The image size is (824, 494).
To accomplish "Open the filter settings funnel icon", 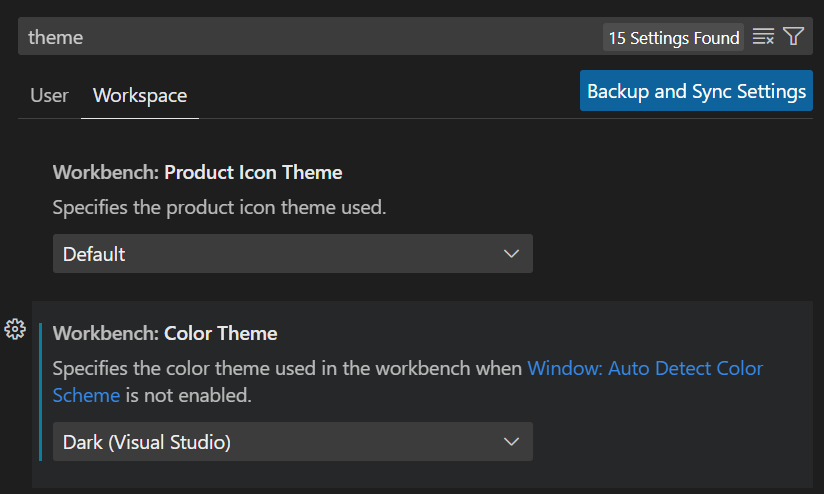I will coord(794,36).
